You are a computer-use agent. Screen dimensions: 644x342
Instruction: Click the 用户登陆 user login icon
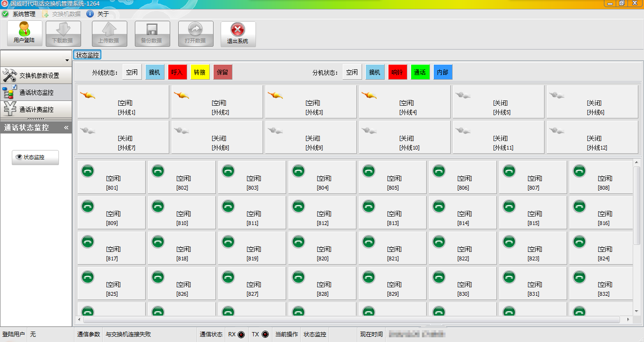pos(25,33)
